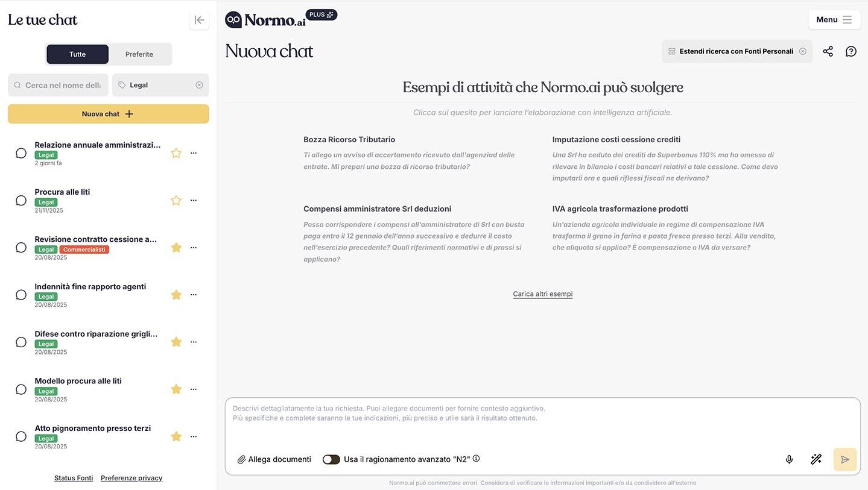Remove the 'Estendi ricerca con Fonti Personali' filter
Screen dimensions: 868x490
pyautogui.click(x=803, y=51)
